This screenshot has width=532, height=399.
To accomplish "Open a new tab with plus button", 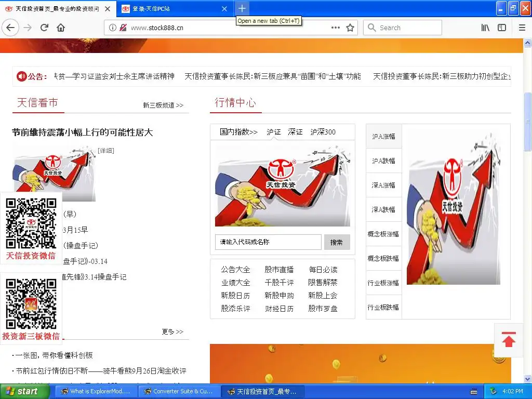I will (242, 8).
